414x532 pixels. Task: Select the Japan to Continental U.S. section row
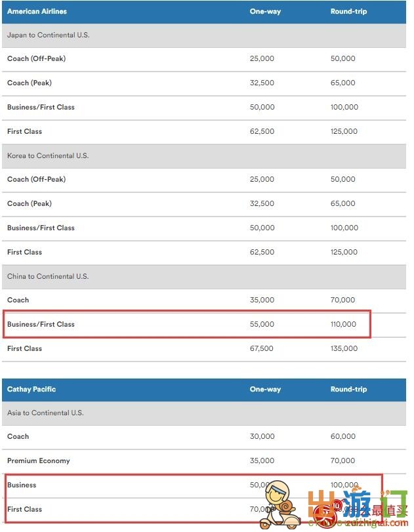(x=204, y=35)
